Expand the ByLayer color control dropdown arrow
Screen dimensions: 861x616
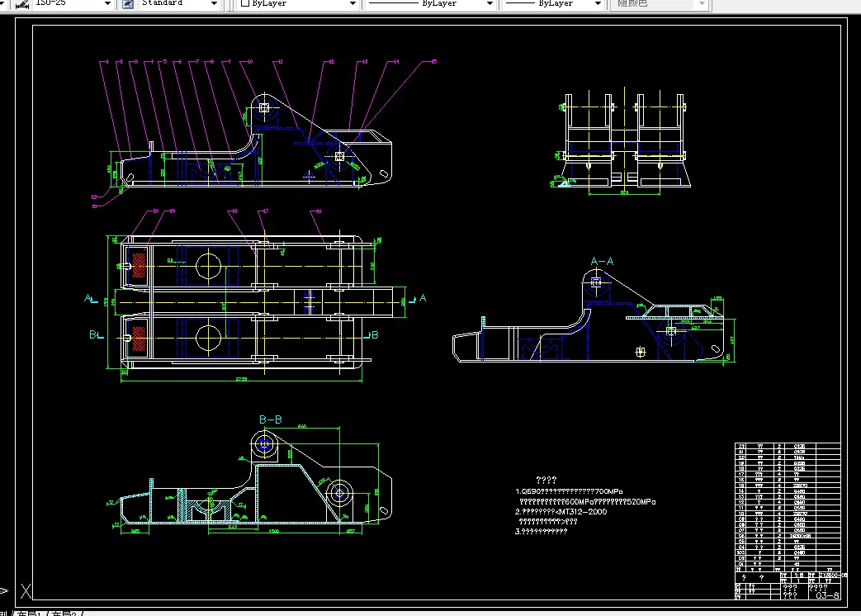(x=352, y=4)
